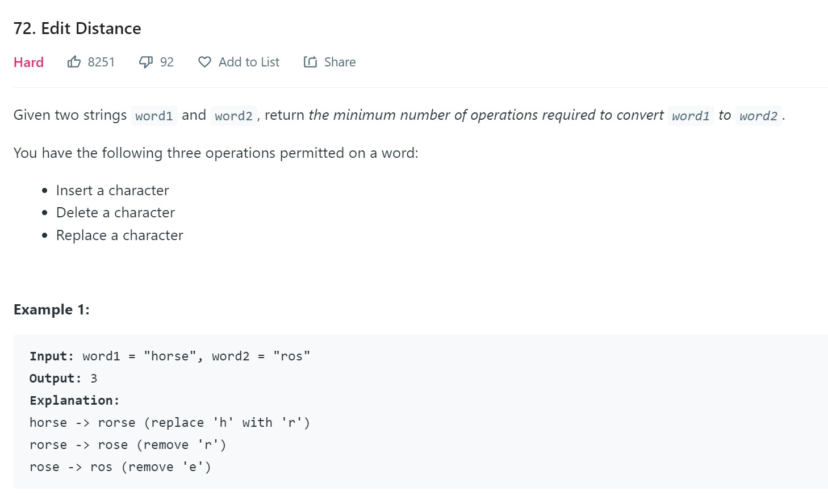Click the "Example 1:" heading
Image resolution: width=828 pixels, height=504 pixels.
pyautogui.click(x=52, y=309)
